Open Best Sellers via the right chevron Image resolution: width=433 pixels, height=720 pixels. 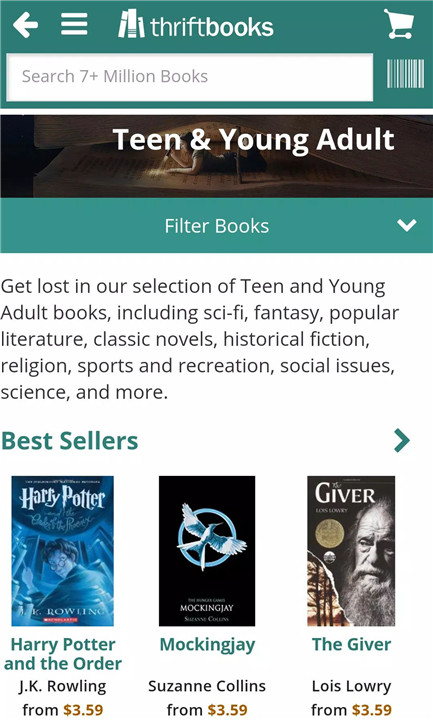click(402, 441)
